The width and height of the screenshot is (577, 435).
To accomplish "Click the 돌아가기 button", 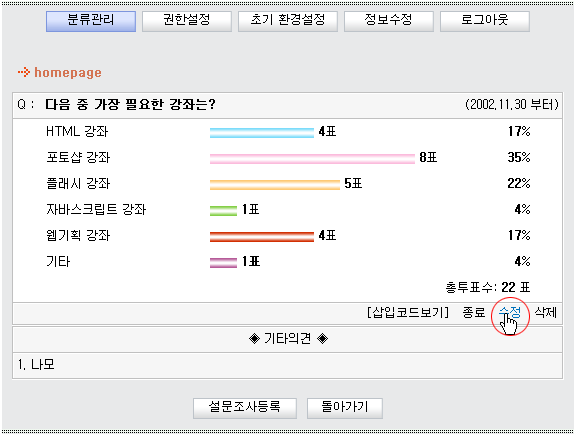I will 345,408.
